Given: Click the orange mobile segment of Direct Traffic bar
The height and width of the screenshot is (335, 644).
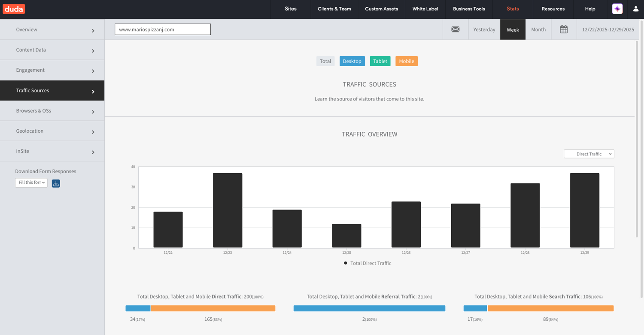Looking at the screenshot, I should point(213,308).
